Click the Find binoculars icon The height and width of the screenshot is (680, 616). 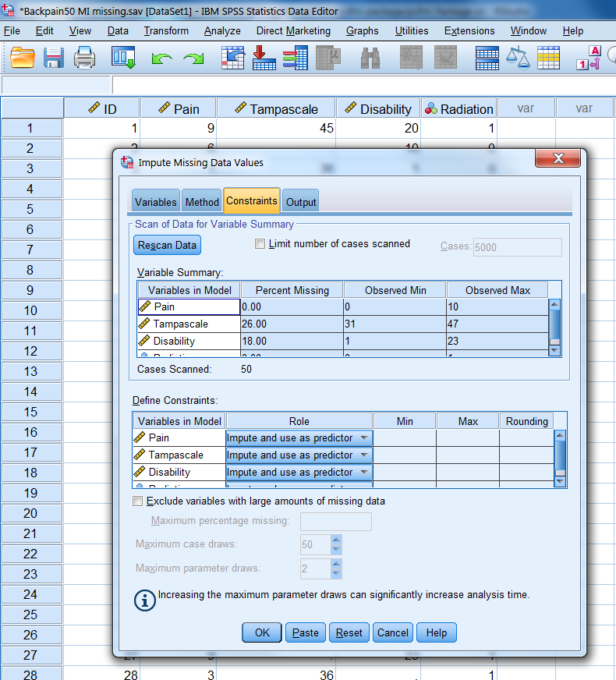(370, 58)
